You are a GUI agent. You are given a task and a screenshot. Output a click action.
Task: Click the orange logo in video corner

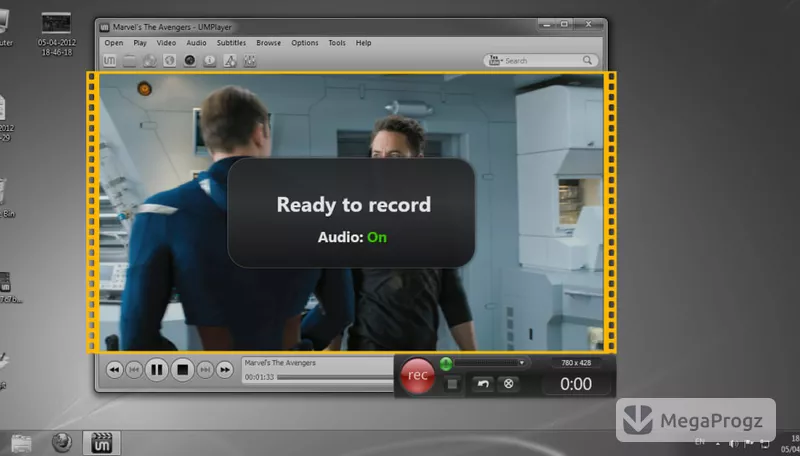click(144, 89)
